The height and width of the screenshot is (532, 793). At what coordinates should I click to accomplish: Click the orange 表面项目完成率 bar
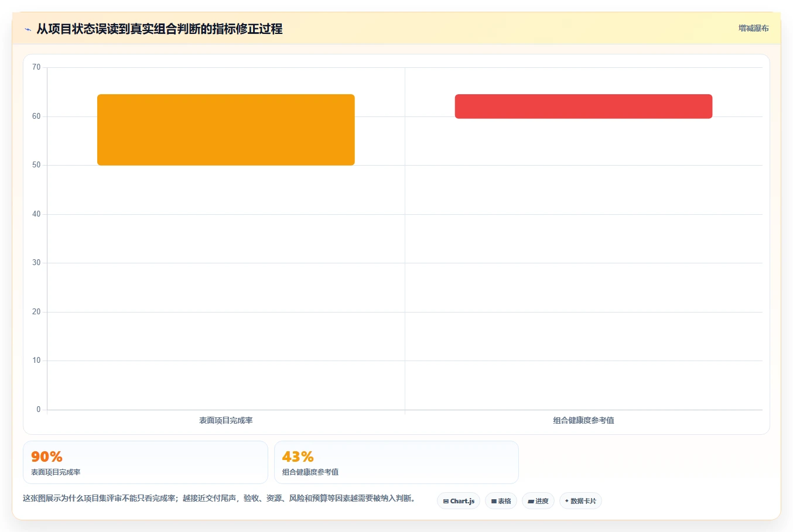[226, 130]
